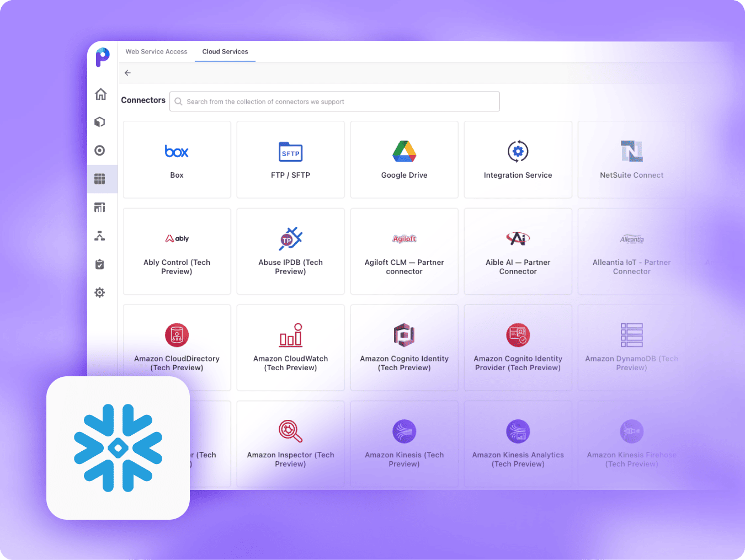Open 'Amazon Kinesis Analytics (Tech Preview)' label
The height and width of the screenshot is (560, 745).
(x=518, y=459)
